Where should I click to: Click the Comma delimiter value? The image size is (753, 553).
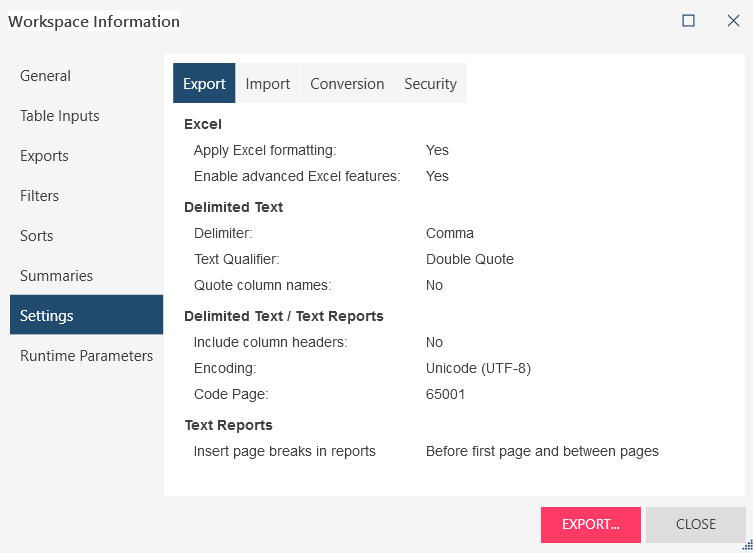(450, 233)
